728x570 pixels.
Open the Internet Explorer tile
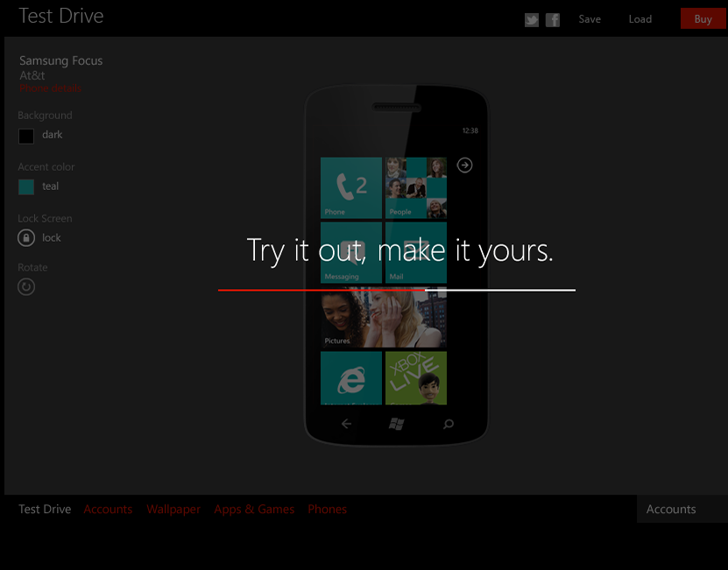pyautogui.click(x=351, y=378)
